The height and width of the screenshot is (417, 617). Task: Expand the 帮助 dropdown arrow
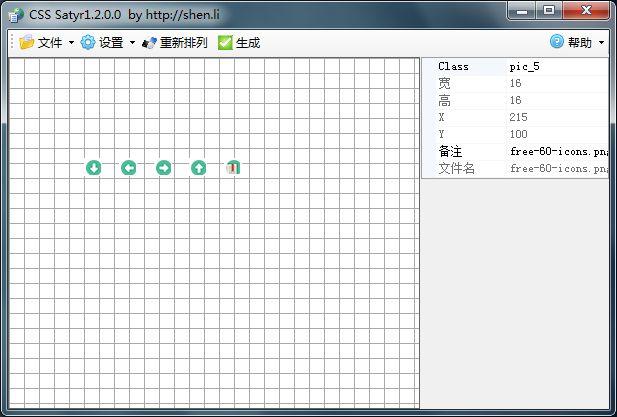click(601, 43)
